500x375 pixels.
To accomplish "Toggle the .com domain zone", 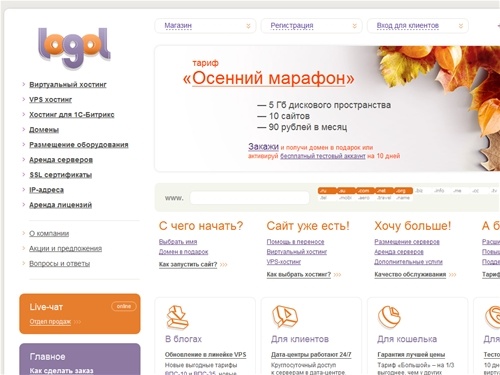I will click(365, 191).
